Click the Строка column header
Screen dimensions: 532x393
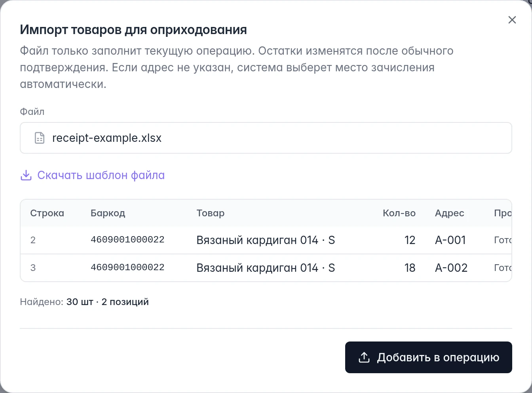point(47,213)
